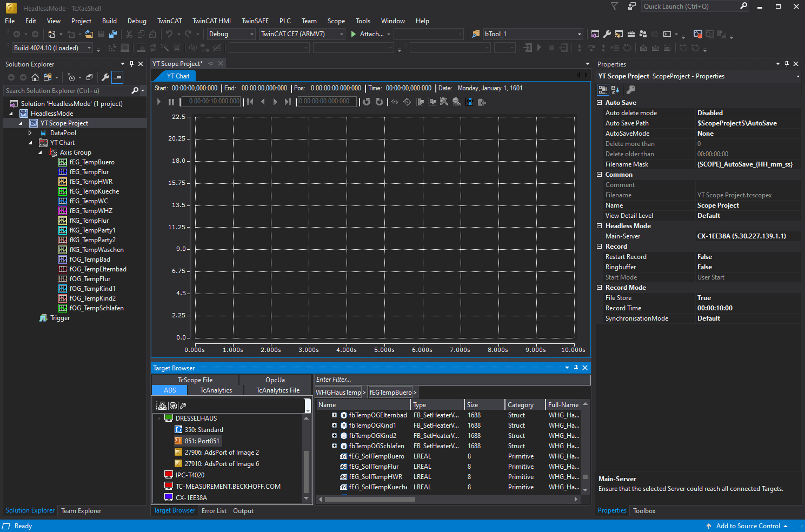Open the Build 4024.10 (Loaded) dropdown
This screenshot has height=532, width=805.
tap(52, 48)
